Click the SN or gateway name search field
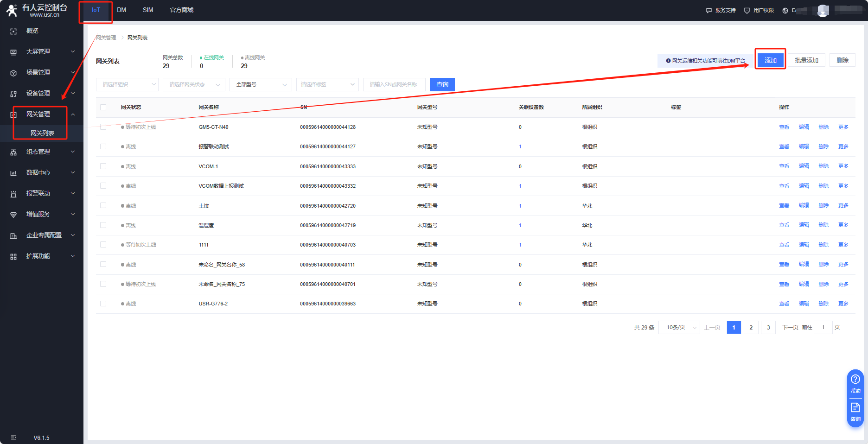This screenshot has height=444, width=868. coord(394,84)
